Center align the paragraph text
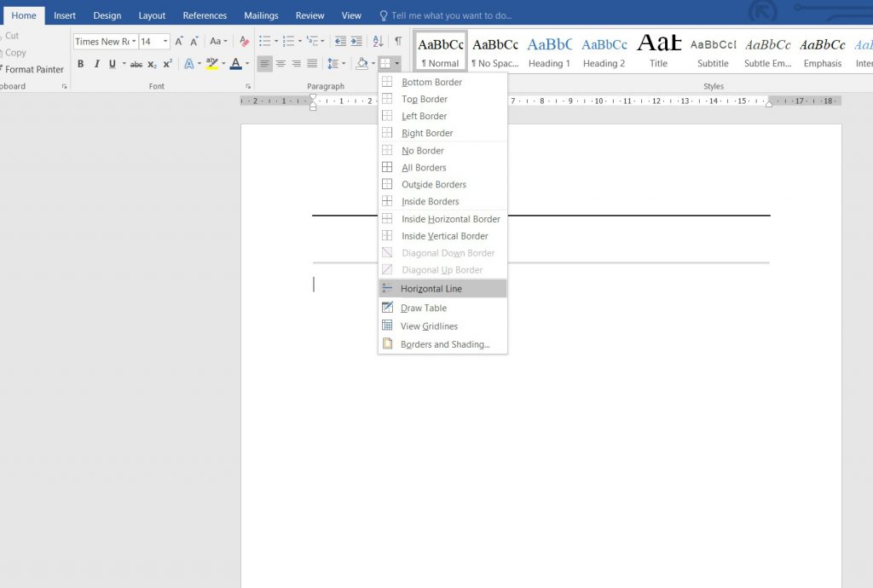 (281, 64)
